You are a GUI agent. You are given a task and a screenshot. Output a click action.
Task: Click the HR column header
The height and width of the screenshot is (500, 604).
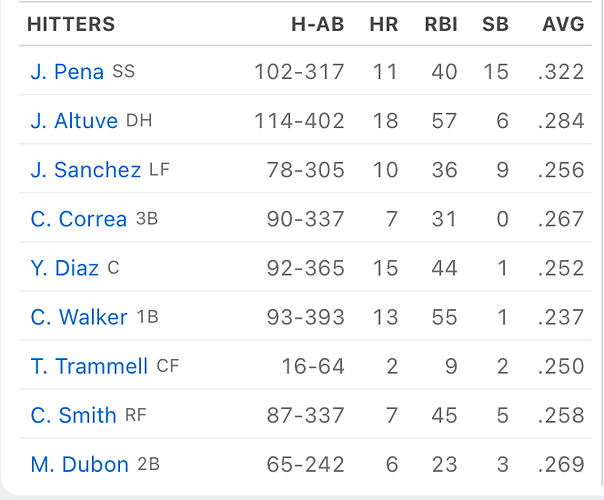384,24
